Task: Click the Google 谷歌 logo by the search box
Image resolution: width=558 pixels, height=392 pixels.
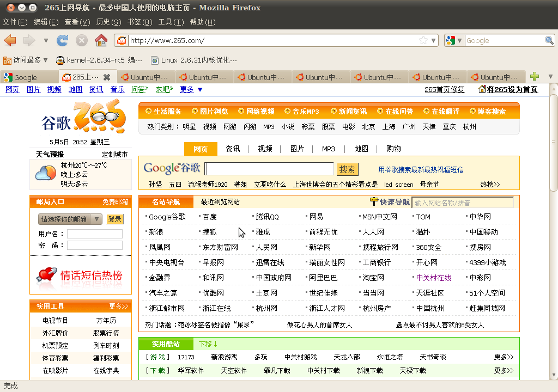Action: coord(172,168)
